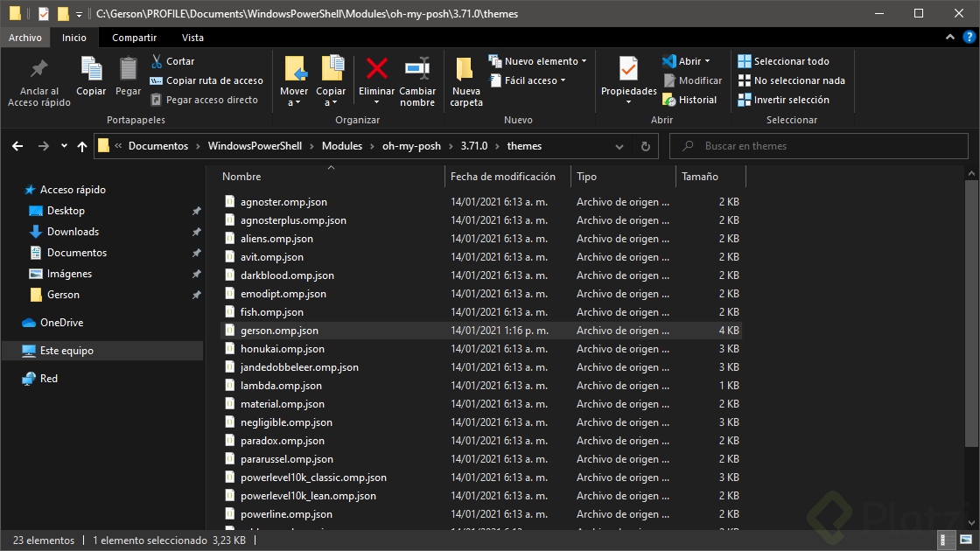This screenshot has width=980, height=551.
Task: Click Seleccionar todo to select all files
Action: click(x=790, y=60)
